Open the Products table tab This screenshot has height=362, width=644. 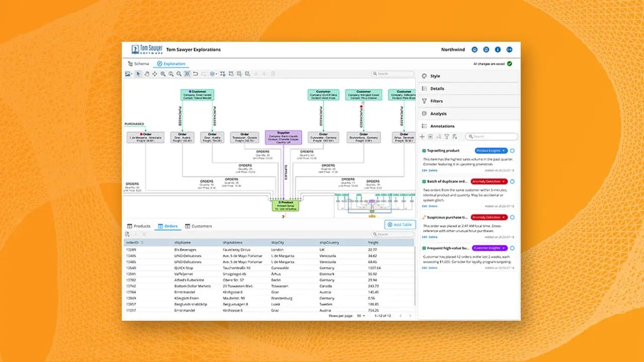[x=139, y=226]
